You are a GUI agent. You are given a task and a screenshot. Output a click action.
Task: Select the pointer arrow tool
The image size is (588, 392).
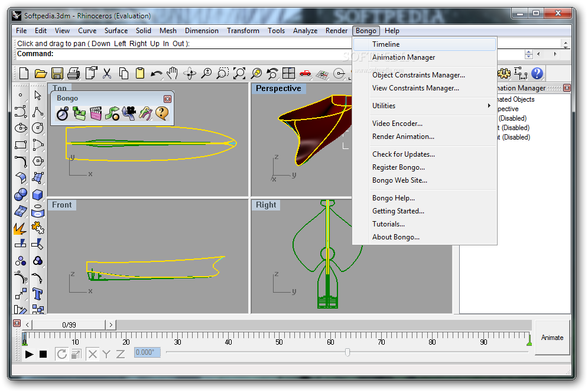(37, 95)
